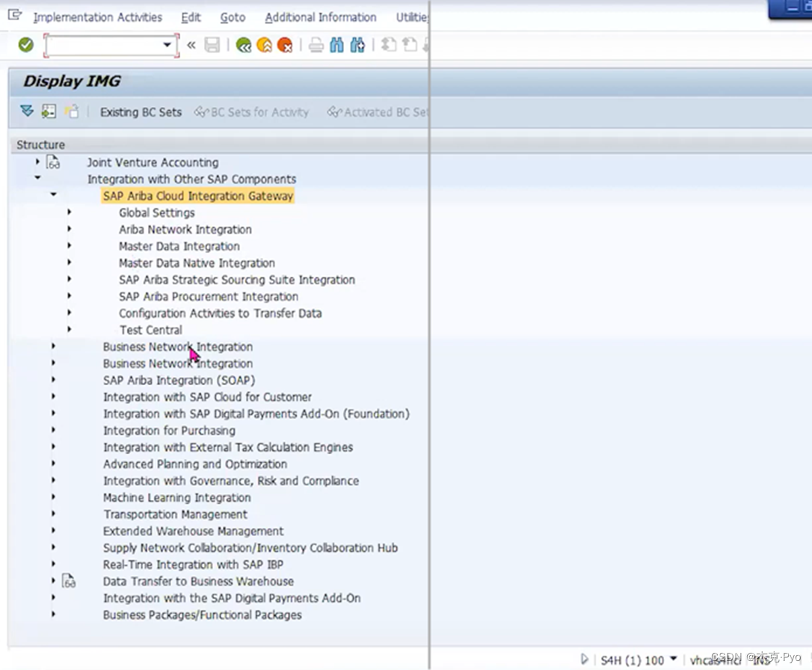Click the orange Exit icon
This screenshot has height=670, width=812.
click(264, 45)
